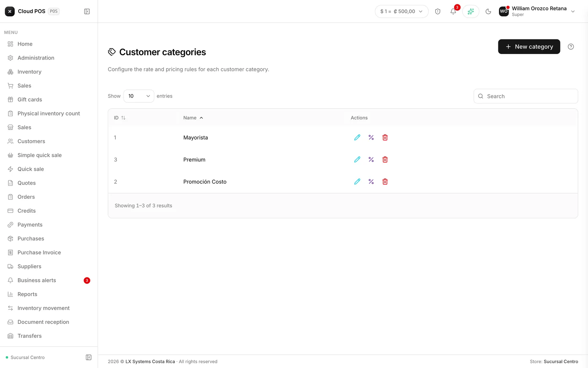Select Sucursal Centro store in sidebar footer
Viewport: 588px width, 368px height.
coord(25,358)
